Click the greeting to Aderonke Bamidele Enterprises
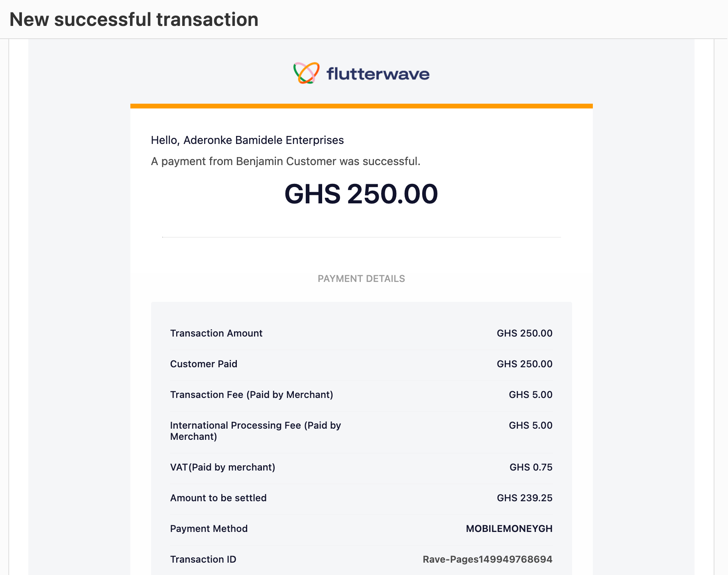Image resolution: width=728 pixels, height=575 pixels. click(247, 140)
